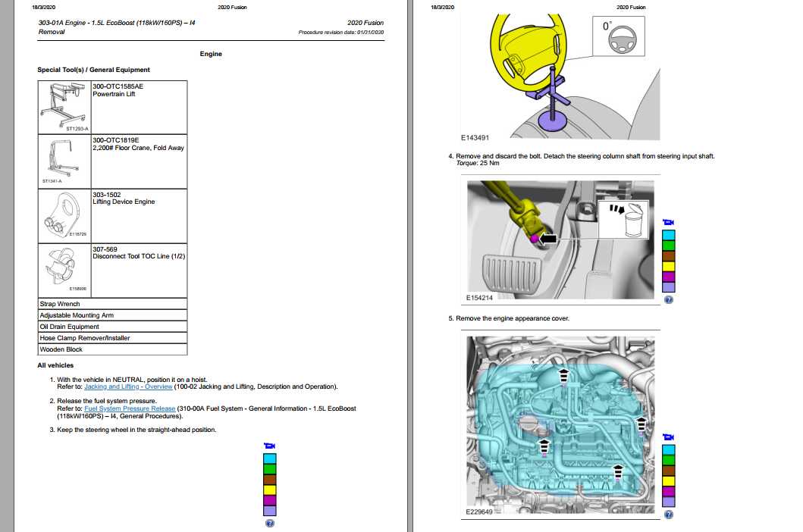
Task: Click the steering column bolt figure E154214
Action: coord(561,239)
